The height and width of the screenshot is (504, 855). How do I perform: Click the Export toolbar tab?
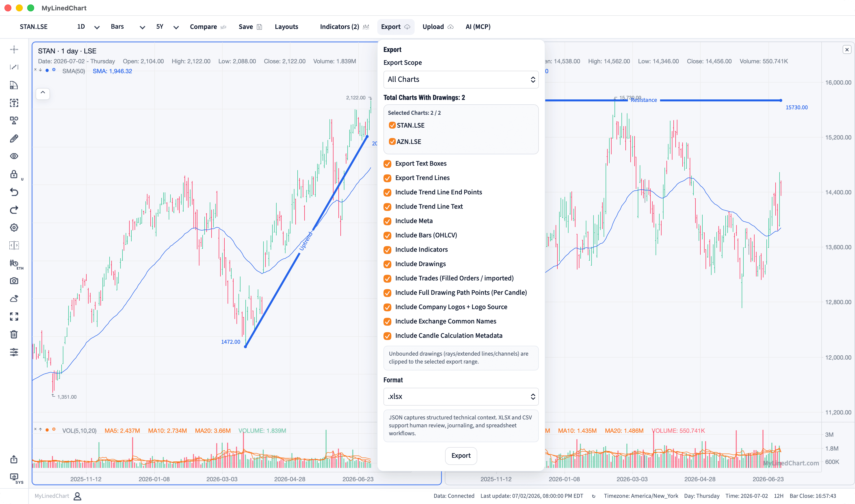tap(396, 27)
